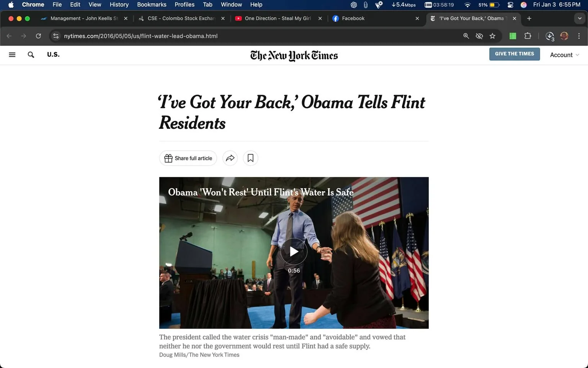The image size is (588, 368).
Task: Click the zoom magnifier in address bar
Action: [x=466, y=36]
